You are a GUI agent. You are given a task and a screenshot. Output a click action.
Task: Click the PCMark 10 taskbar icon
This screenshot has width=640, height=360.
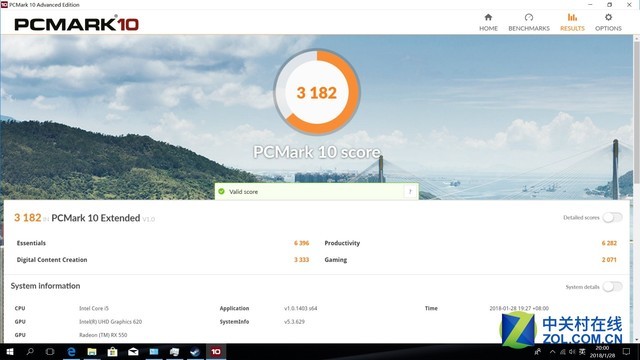(216, 351)
